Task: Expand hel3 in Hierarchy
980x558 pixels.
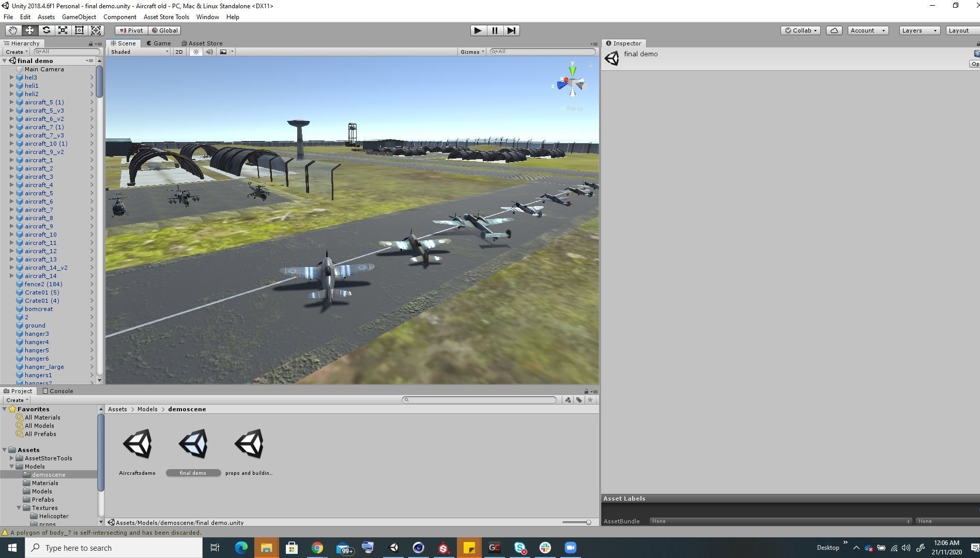Action: [x=11, y=78]
